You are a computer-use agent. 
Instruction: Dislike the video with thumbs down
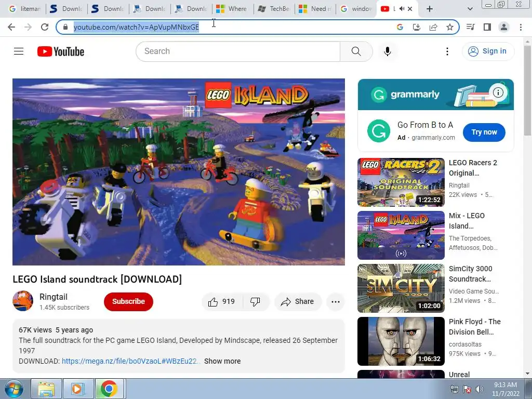coord(255,302)
